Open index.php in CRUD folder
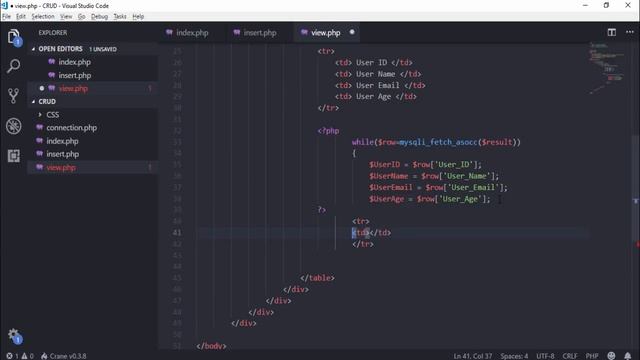Screen dimensions: 640x360 62,141
